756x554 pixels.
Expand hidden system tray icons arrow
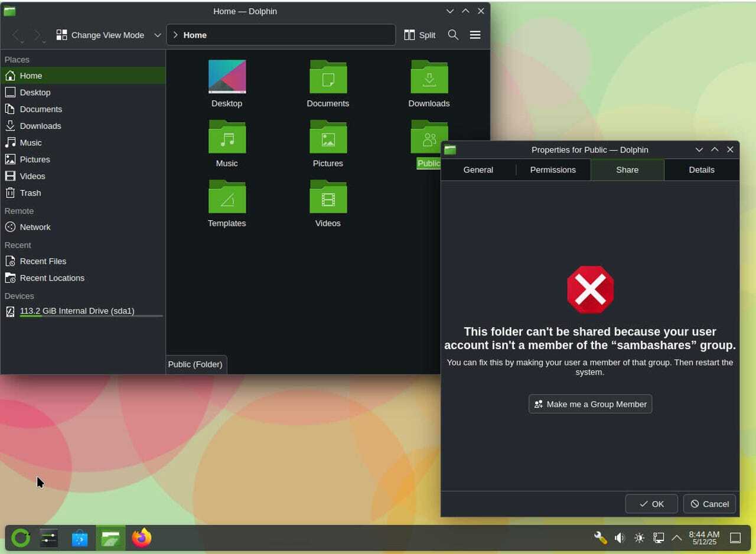pyautogui.click(x=677, y=537)
